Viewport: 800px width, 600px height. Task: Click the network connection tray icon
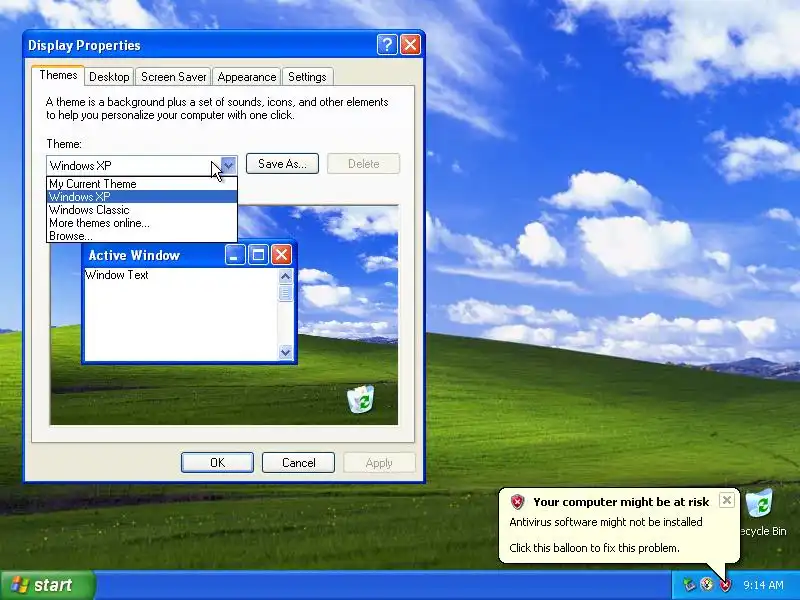[689, 585]
